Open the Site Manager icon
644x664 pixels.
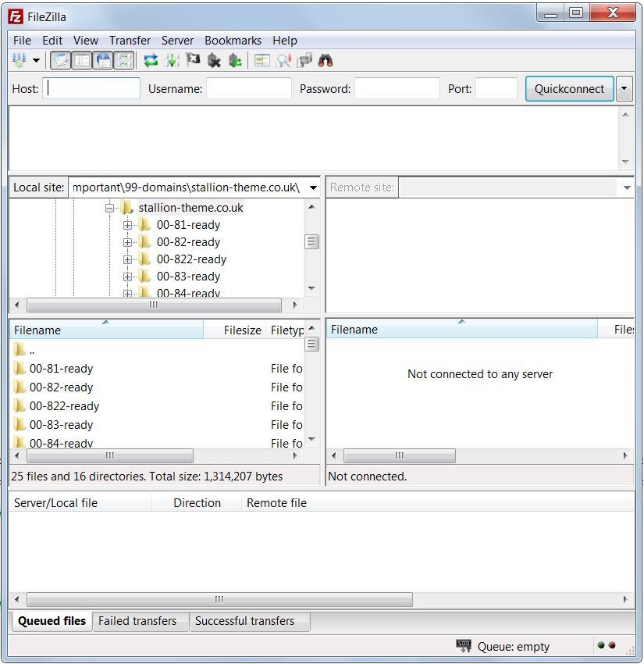pos(19,61)
